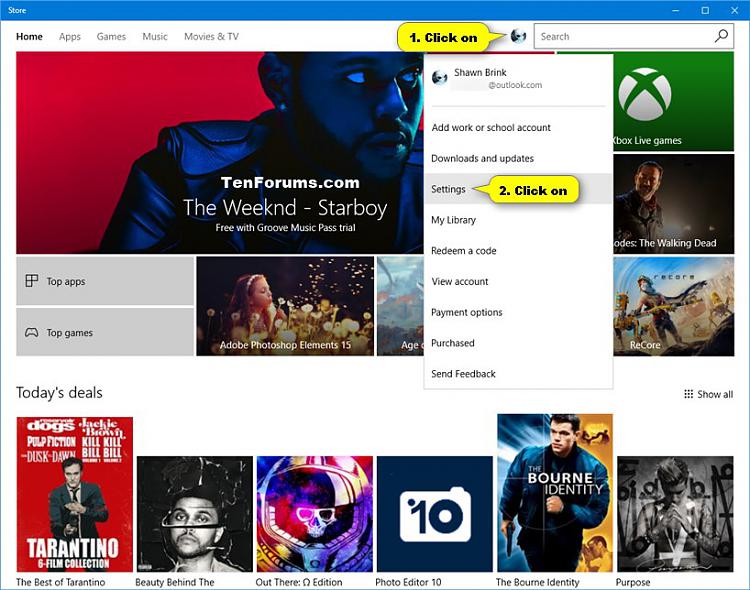Click the Xbox logo tile

point(673,101)
